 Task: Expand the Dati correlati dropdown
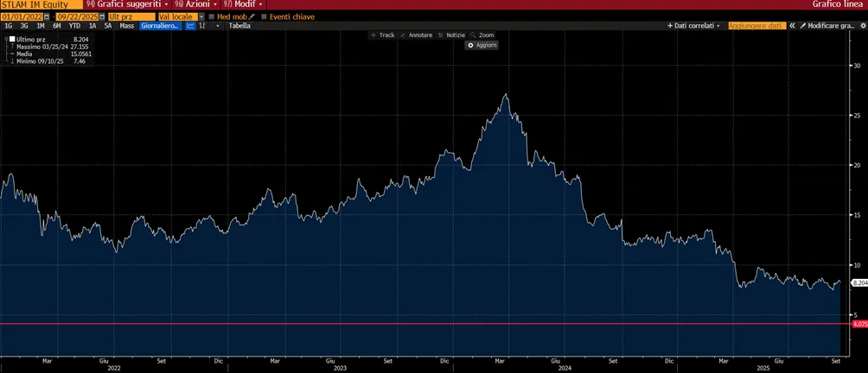[x=694, y=25]
